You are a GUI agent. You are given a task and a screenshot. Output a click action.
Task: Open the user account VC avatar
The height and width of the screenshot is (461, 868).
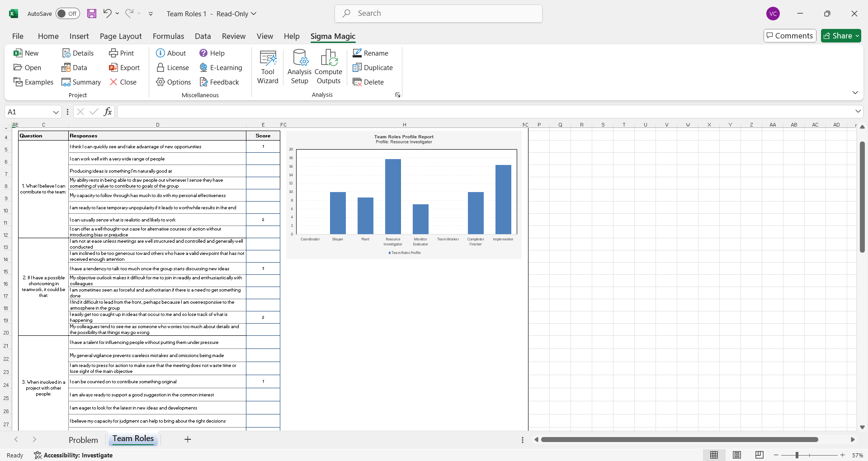[773, 14]
